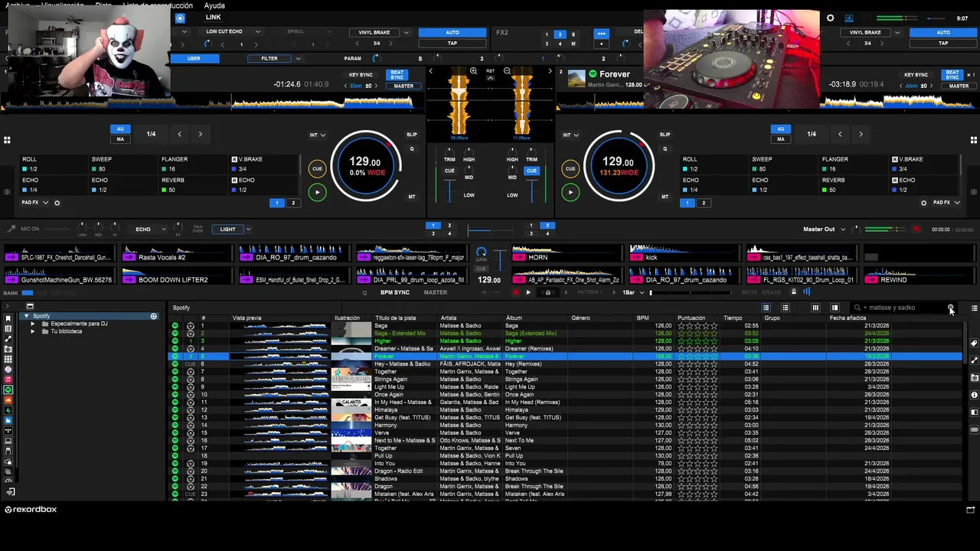Toggle SLIP mode on right deck
Image resolution: width=980 pixels, height=551 pixels.
click(x=665, y=135)
